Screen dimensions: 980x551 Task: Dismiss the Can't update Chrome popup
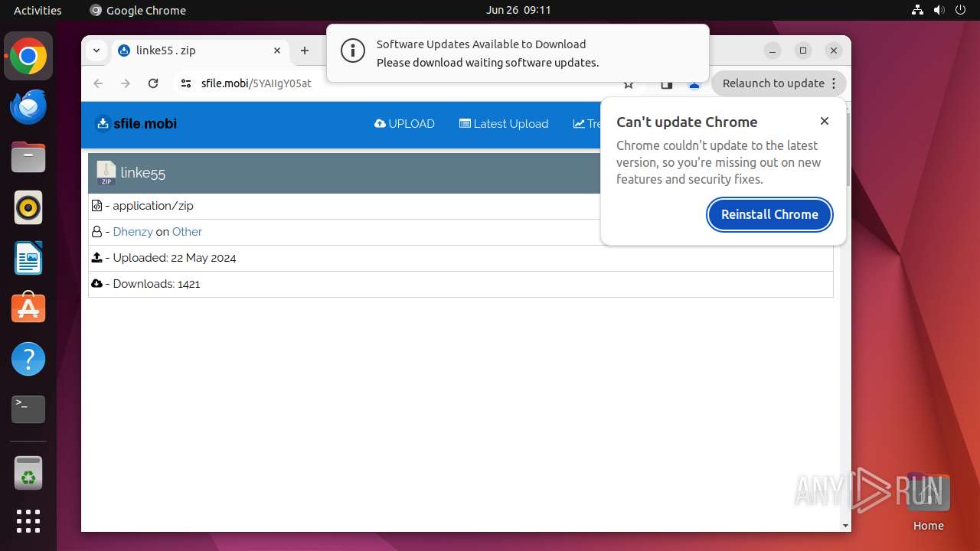tap(825, 121)
